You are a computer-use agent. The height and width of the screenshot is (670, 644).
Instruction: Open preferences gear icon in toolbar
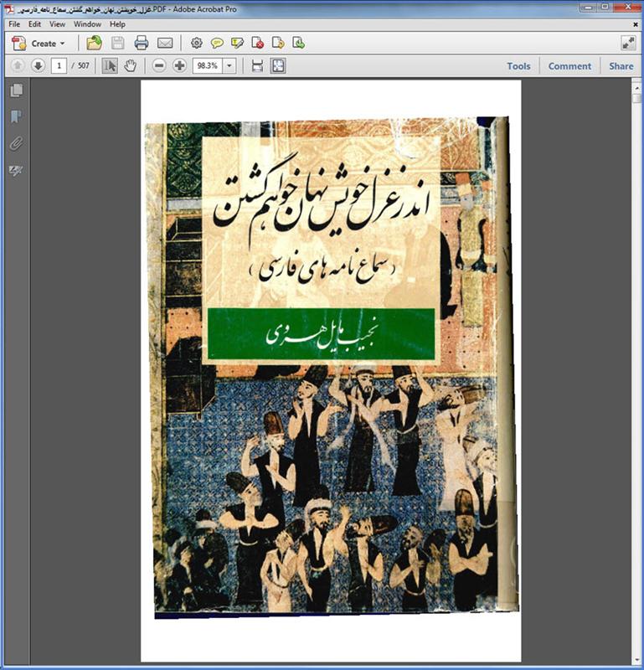point(197,44)
